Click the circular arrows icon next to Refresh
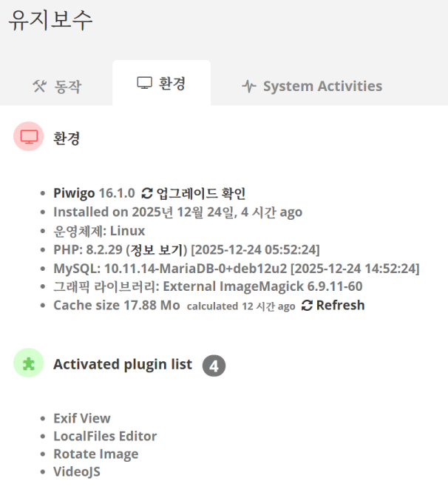Image resolution: width=448 pixels, height=504 pixels. (308, 305)
